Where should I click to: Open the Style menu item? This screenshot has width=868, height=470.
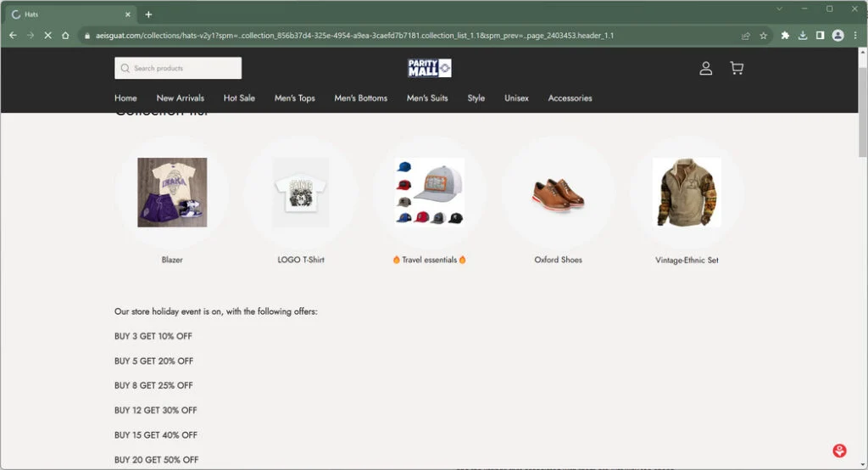[476, 98]
